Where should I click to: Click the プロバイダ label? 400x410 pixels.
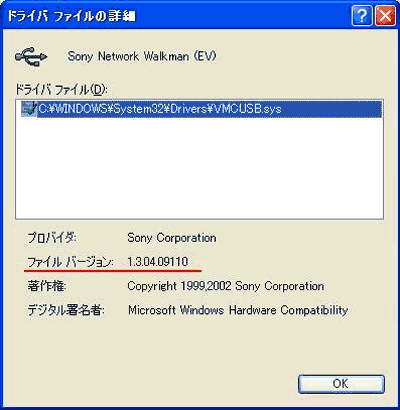click(52, 238)
